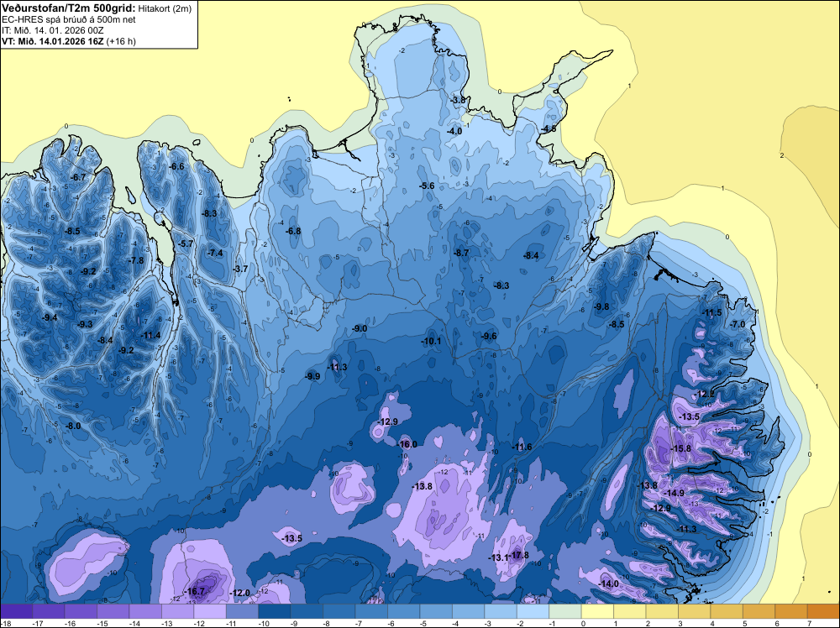The image size is (840, 628).
Task: Click the -6.6 temperature label
Action: 176,166
